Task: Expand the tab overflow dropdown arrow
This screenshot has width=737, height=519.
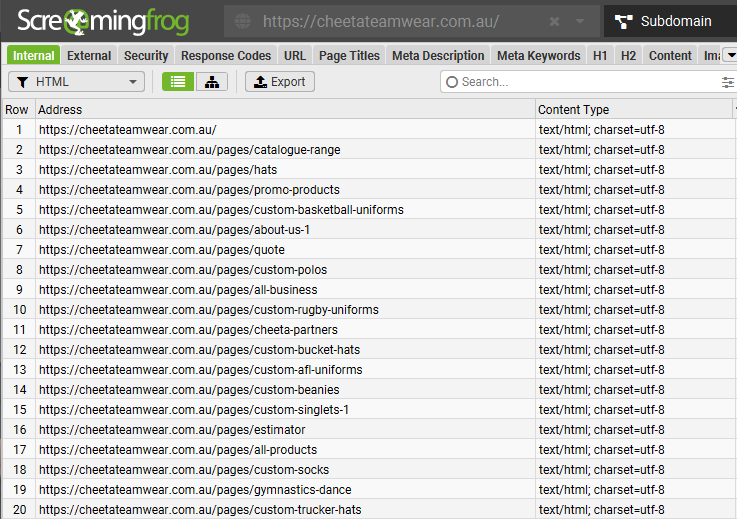Action: click(x=730, y=55)
